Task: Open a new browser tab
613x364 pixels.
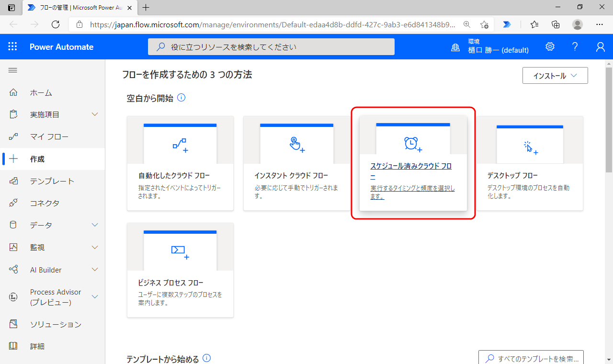Action: click(146, 7)
